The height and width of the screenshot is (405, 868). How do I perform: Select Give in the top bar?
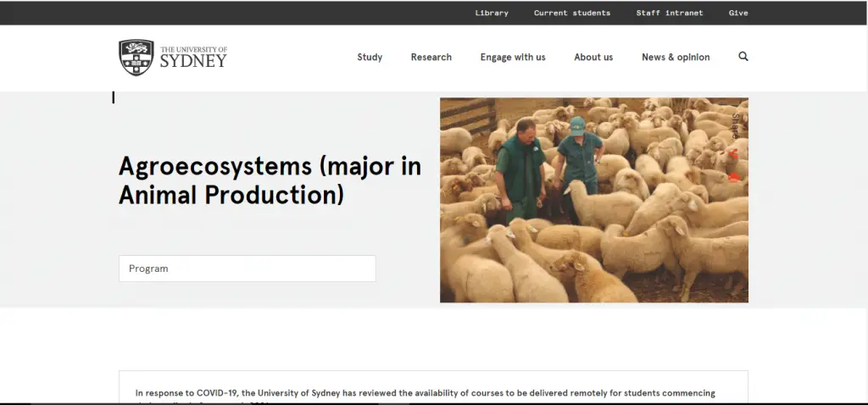point(737,13)
